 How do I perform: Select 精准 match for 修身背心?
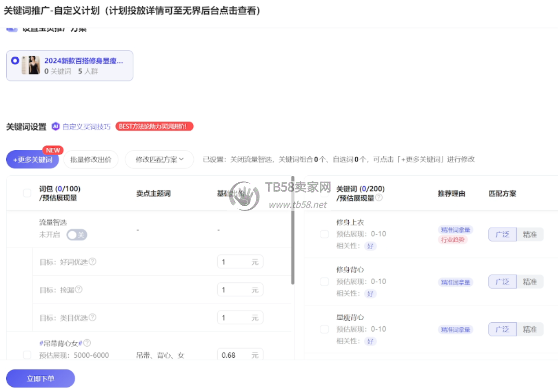(530, 282)
